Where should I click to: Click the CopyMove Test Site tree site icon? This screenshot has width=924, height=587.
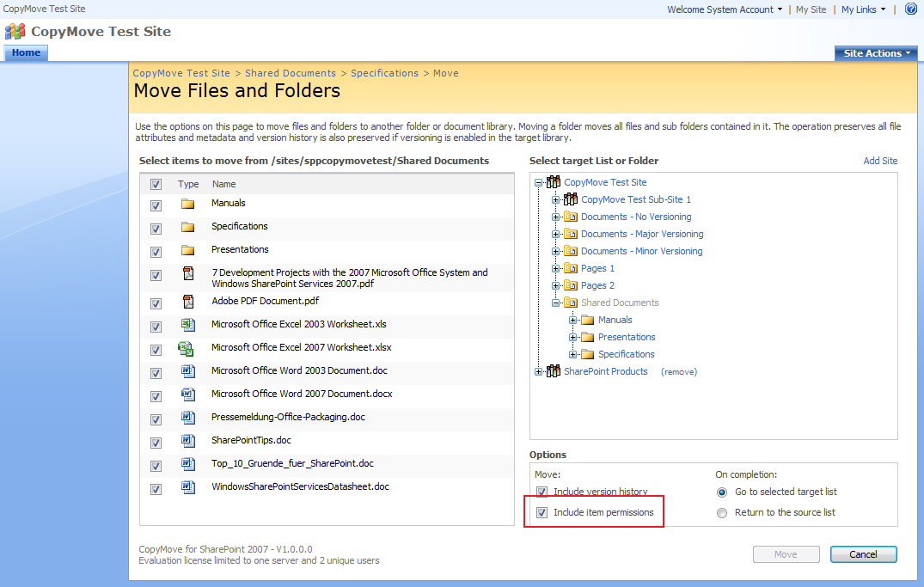(x=554, y=182)
